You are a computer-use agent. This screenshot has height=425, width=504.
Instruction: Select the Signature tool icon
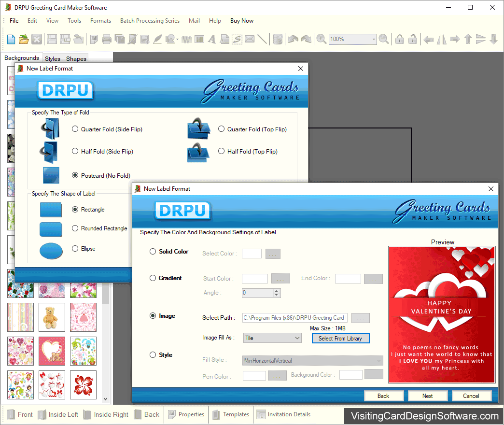click(x=237, y=39)
